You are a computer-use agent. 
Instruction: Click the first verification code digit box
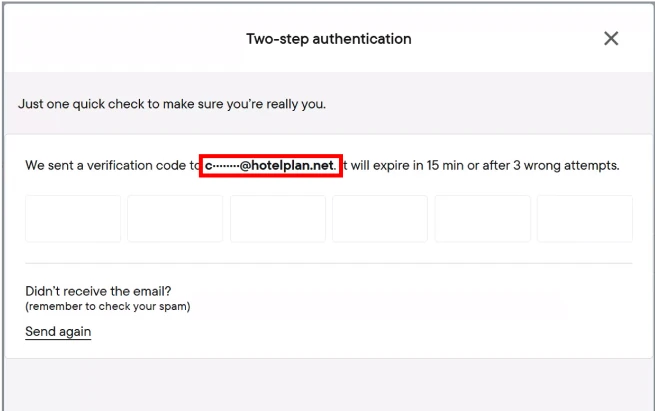click(73, 219)
